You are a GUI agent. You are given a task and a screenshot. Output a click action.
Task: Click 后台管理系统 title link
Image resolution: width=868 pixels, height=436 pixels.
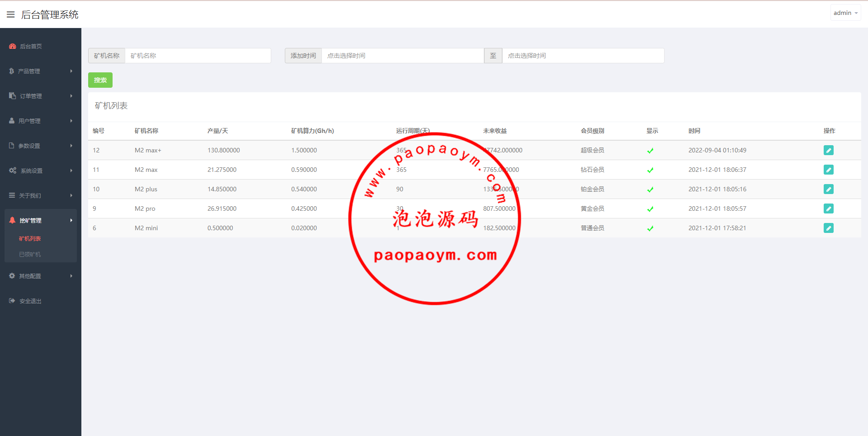coord(50,14)
